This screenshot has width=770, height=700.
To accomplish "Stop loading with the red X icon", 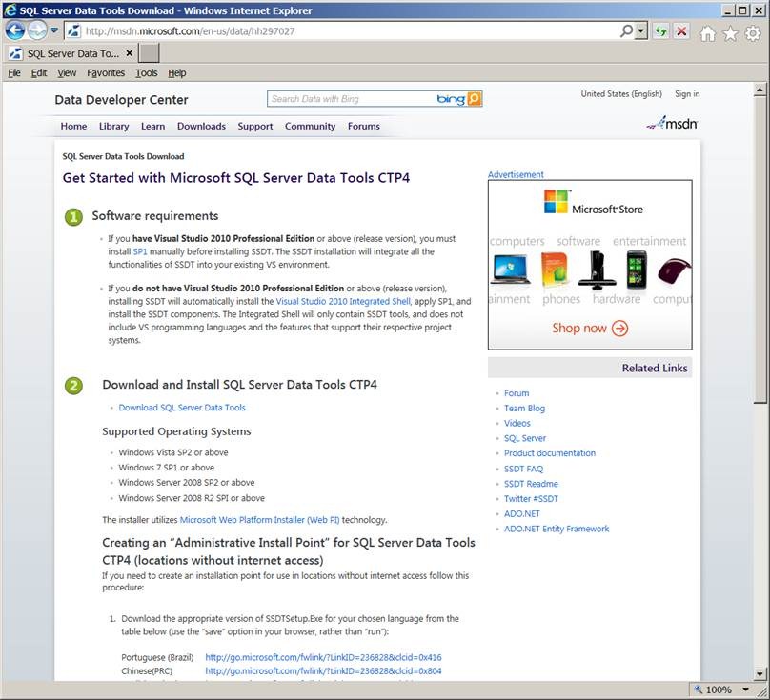I will coord(681,31).
